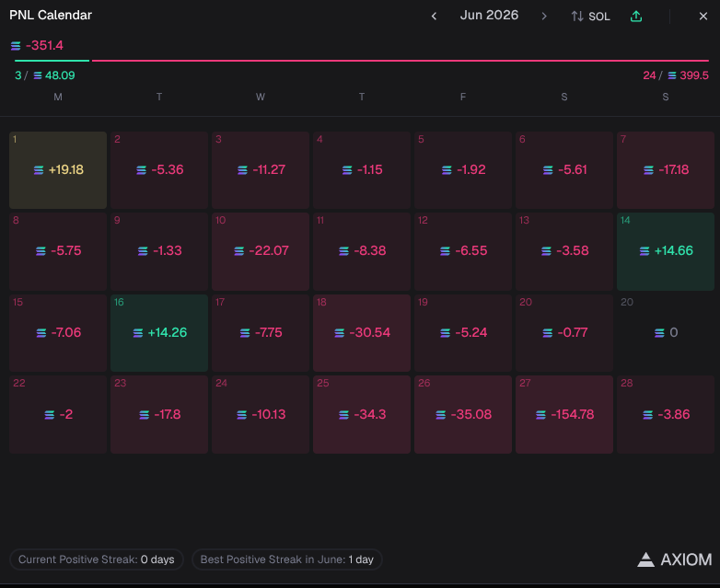Click Solana icon in +19.18 cell

point(39,170)
